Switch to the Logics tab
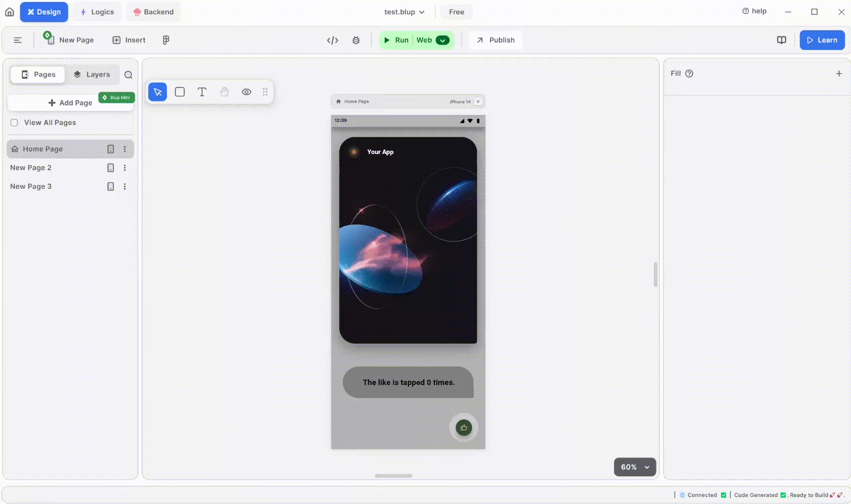The height and width of the screenshot is (504, 851). [x=97, y=11]
